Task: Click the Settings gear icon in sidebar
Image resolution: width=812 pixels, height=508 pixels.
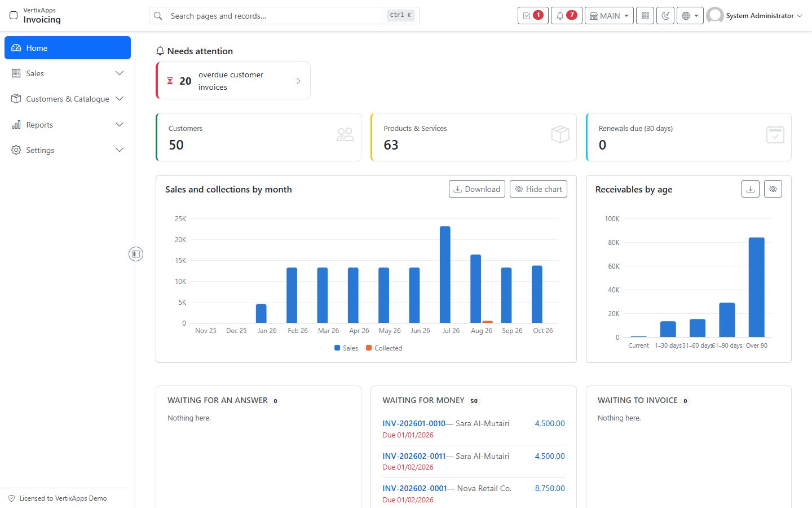Action: (16, 150)
